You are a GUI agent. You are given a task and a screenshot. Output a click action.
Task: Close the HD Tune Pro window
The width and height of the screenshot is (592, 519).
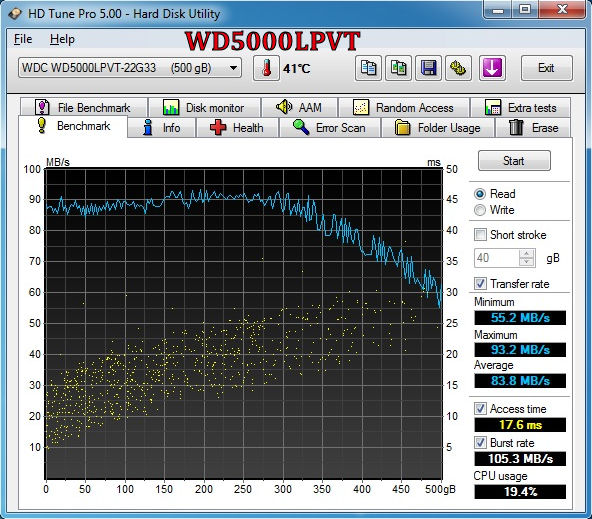563,9
